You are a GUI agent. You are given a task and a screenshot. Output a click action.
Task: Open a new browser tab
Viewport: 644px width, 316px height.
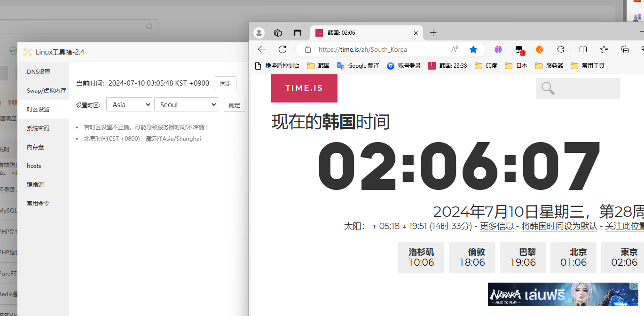(433, 33)
